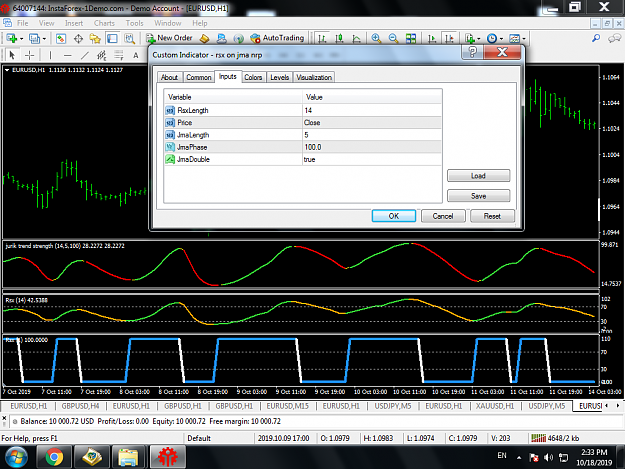625x469 pixels.
Task: Switch to the Visualization tab
Action: click(x=314, y=77)
